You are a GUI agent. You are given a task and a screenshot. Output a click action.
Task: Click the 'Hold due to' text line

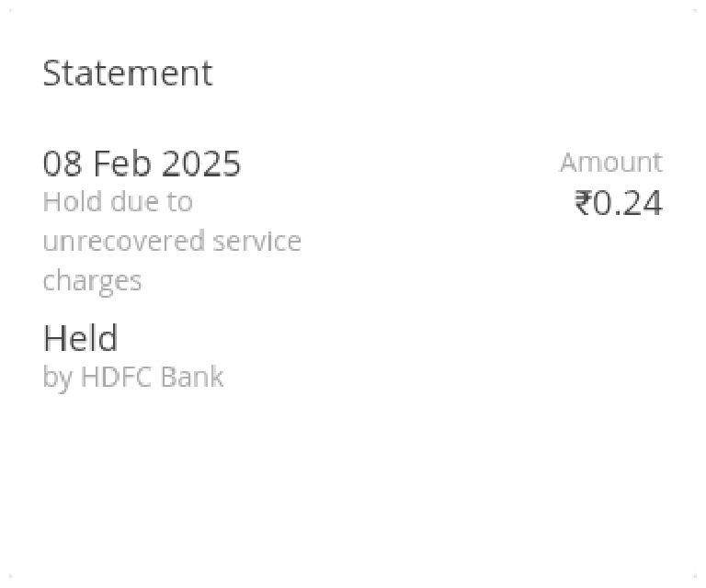[118, 201]
